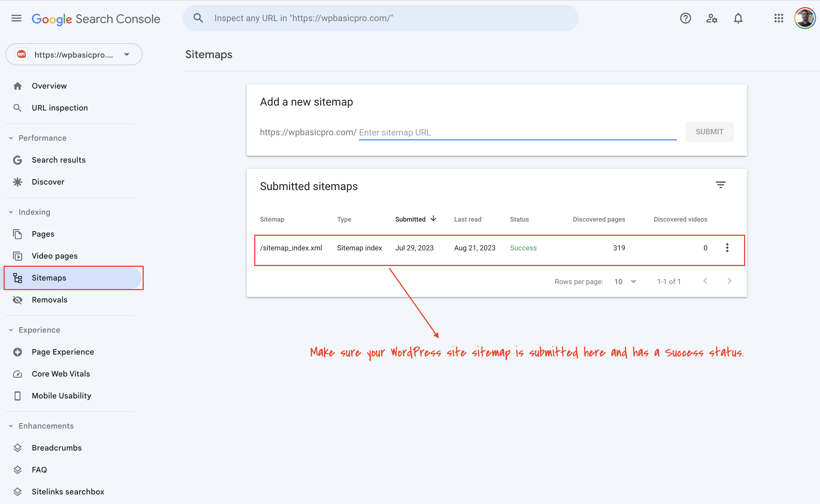Image resolution: width=820 pixels, height=504 pixels.
Task: Click the Video pages icon
Action: 18,256
